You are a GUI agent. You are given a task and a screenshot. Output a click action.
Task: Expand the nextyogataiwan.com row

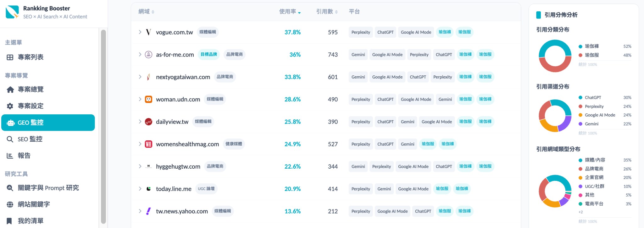tap(140, 77)
